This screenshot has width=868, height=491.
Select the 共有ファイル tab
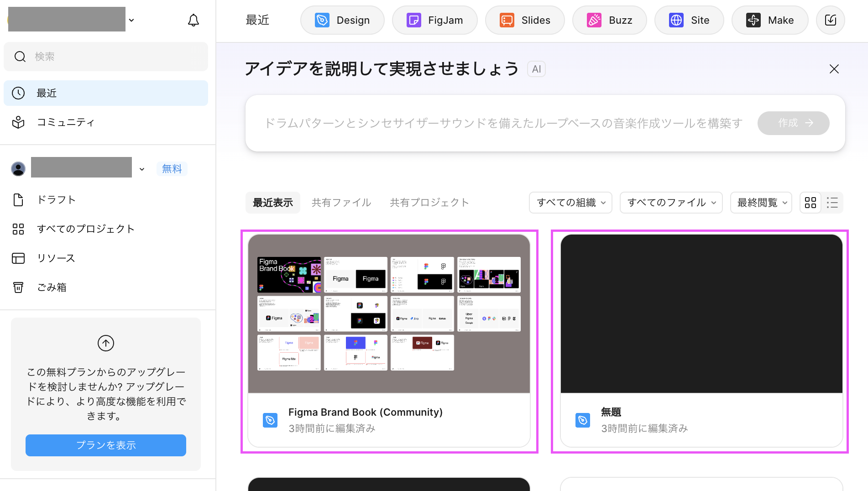pyautogui.click(x=341, y=203)
